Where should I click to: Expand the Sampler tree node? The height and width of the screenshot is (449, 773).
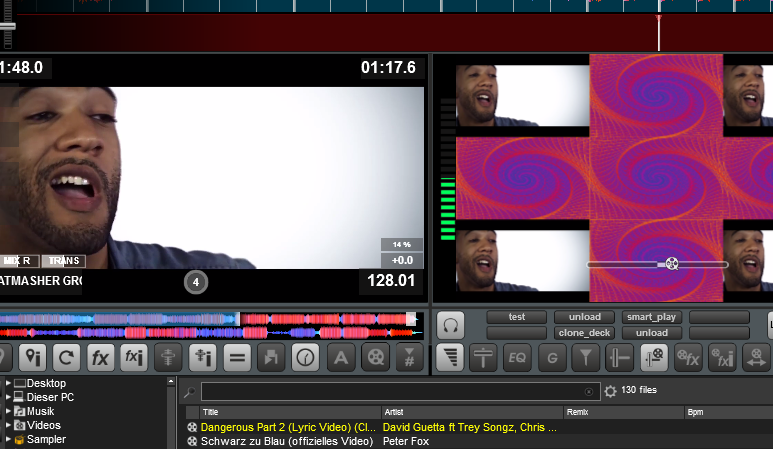tap(8, 439)
